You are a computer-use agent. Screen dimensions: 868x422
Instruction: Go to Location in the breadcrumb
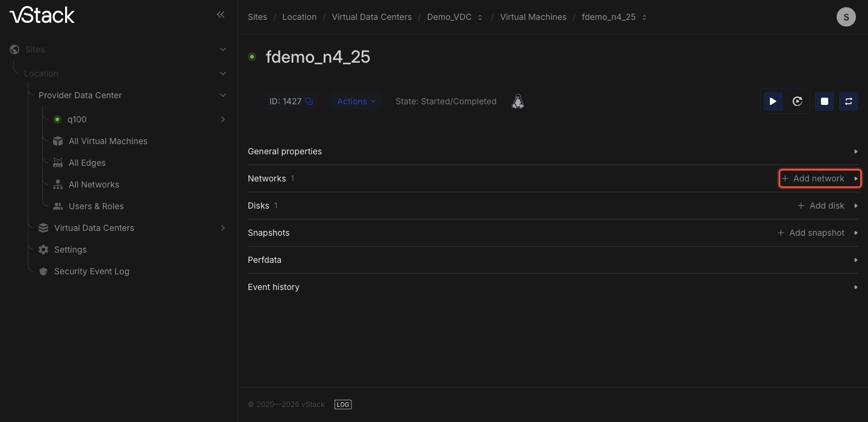coord(300,17)
